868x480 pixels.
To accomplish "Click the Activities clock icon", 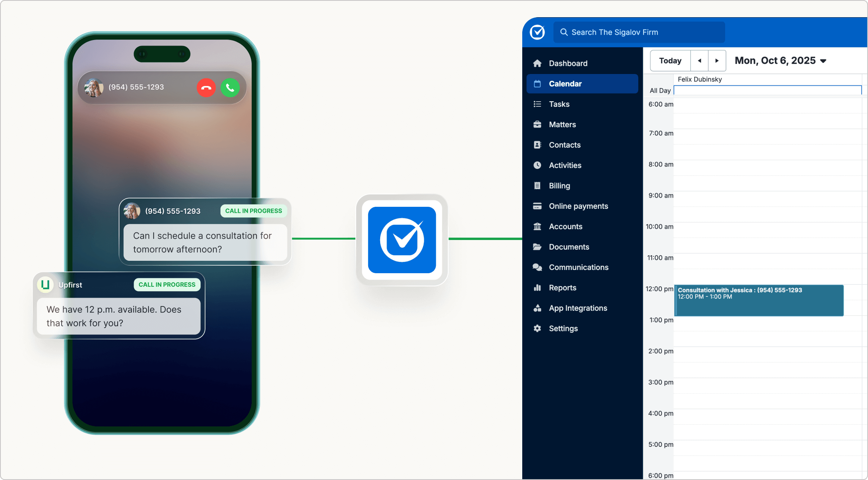I will [x=537, y=165].
